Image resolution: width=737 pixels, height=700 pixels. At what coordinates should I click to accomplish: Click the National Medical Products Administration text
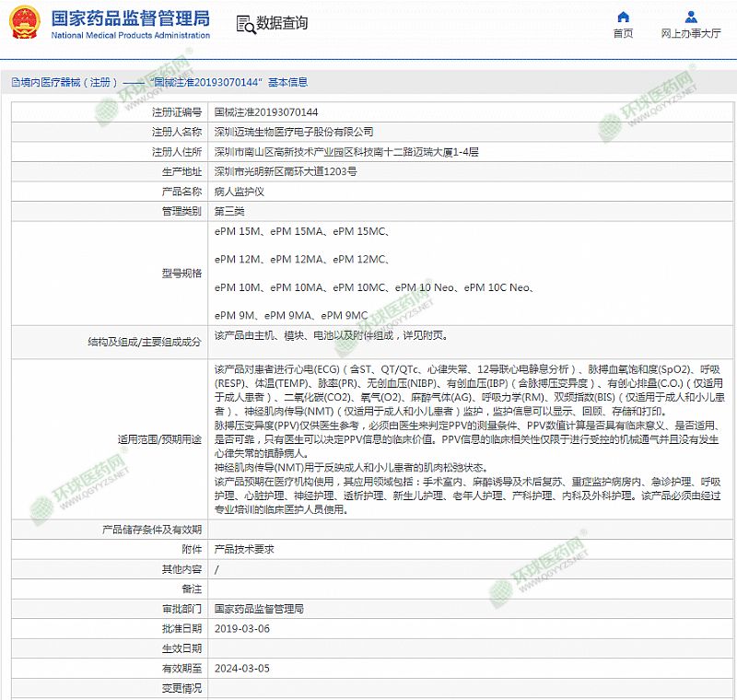130,35
